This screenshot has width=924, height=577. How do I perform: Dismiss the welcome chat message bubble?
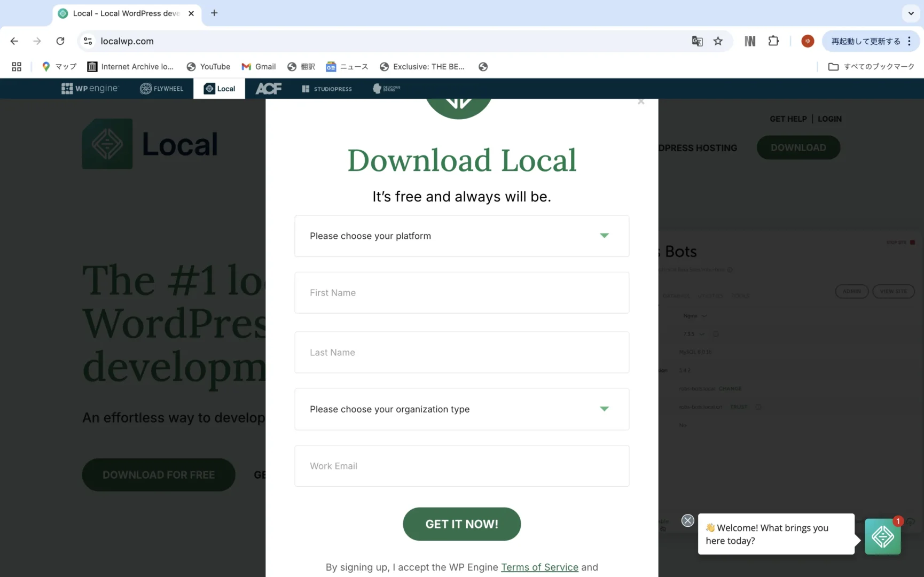pos(687,520)
